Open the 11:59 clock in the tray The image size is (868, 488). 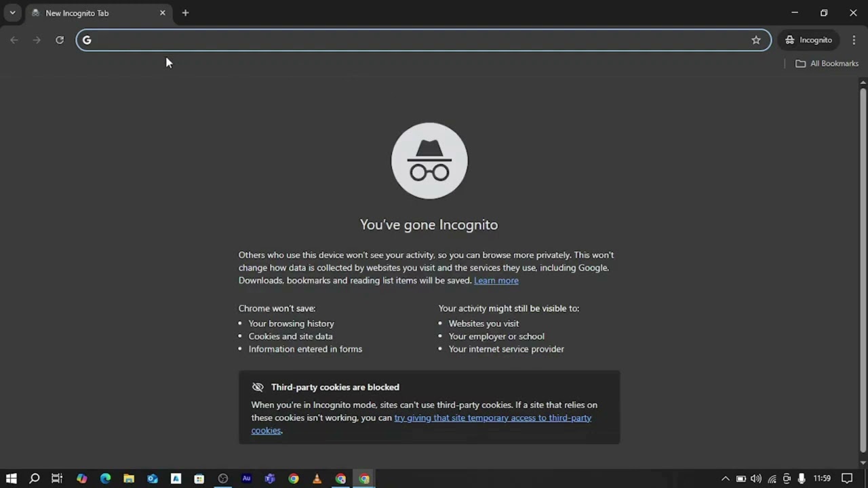pyautogui.click(x=822, y=479)
